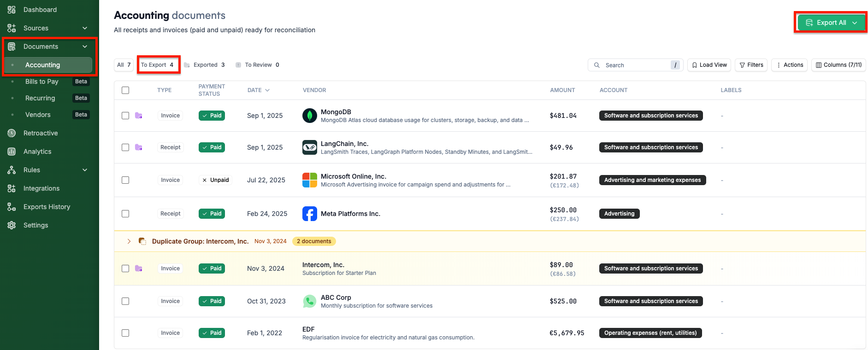Screen dimensions: 868x350
Task: Click the MongoDB vendor logo
Action: 310,116
